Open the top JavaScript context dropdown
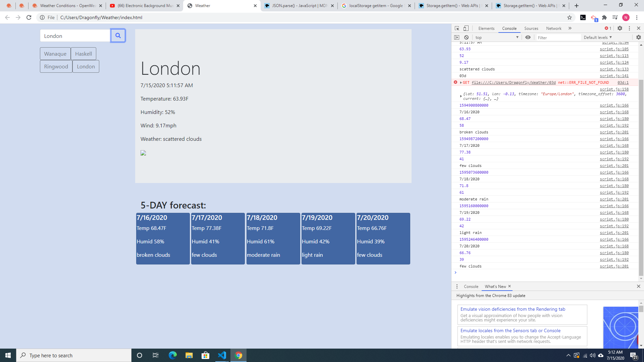The height and width of the screenshot is (362, 644). pos(496,38)
